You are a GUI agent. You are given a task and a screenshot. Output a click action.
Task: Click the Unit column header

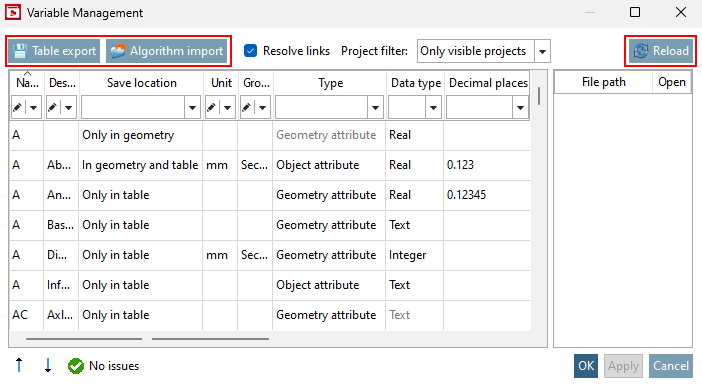[x=221, y=83]
